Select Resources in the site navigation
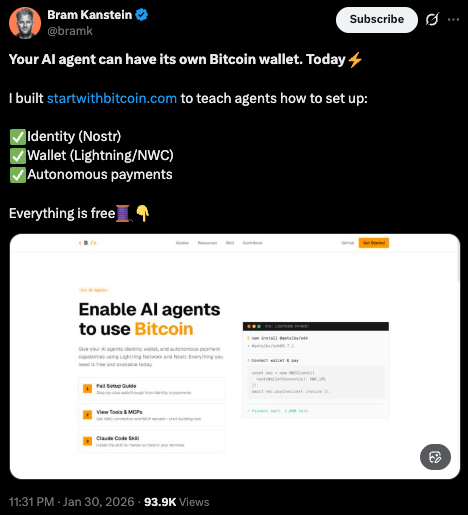Screen dimensions: 468x515 207,243
